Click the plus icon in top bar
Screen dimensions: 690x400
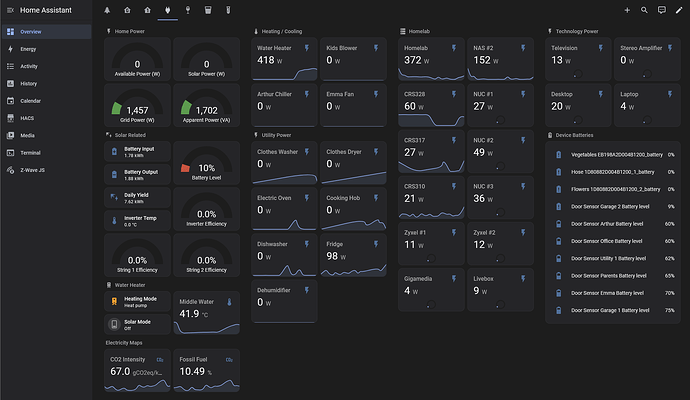tap(627, 10)
